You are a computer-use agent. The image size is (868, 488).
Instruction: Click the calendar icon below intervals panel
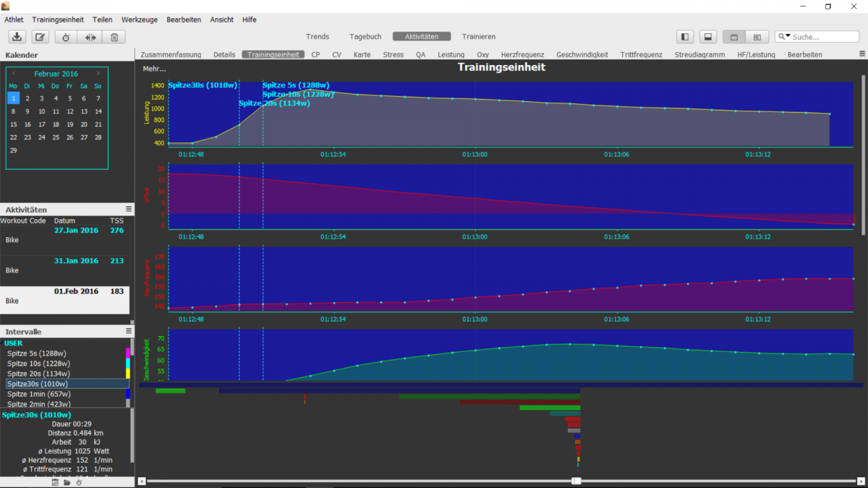click(55, 482)
